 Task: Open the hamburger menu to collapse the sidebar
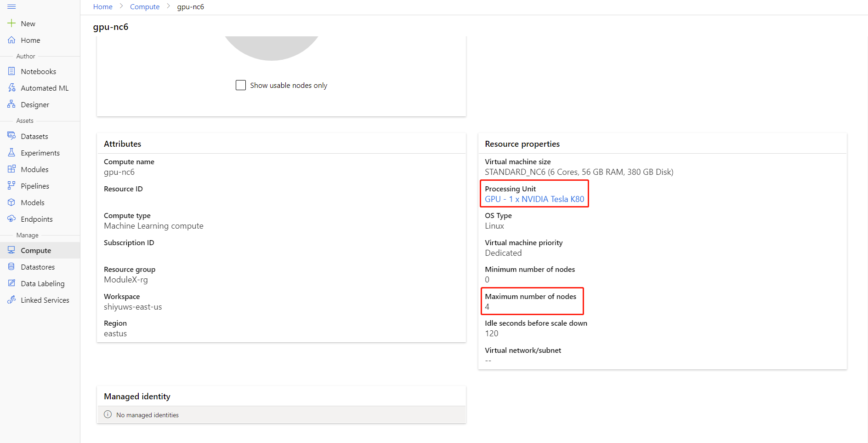pos(11,6)
